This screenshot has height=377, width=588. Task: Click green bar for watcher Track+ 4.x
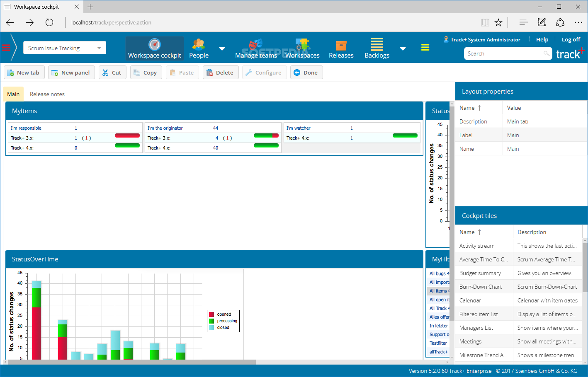(405, 135)
